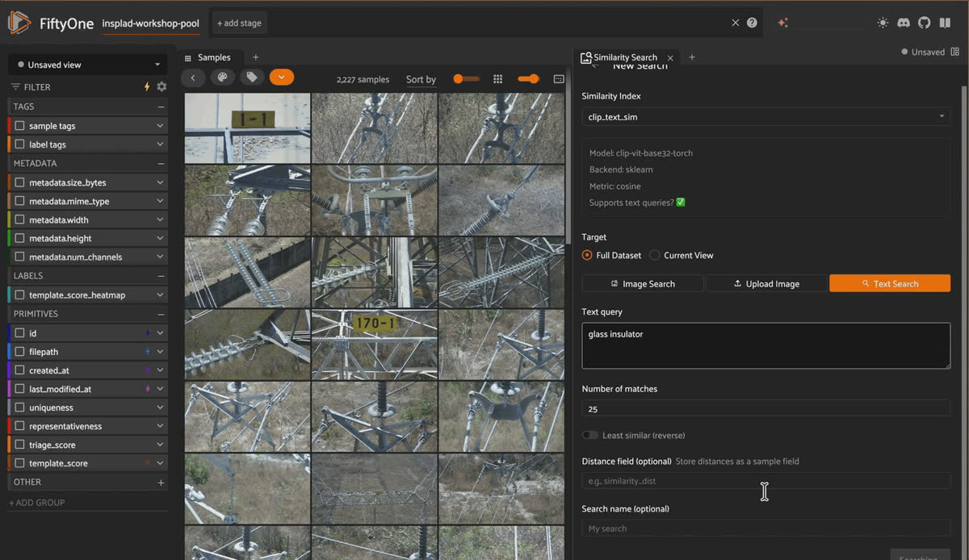Select the Current View radio button
The height and width of the screenshot is (560, 969).
pos(655,255)
